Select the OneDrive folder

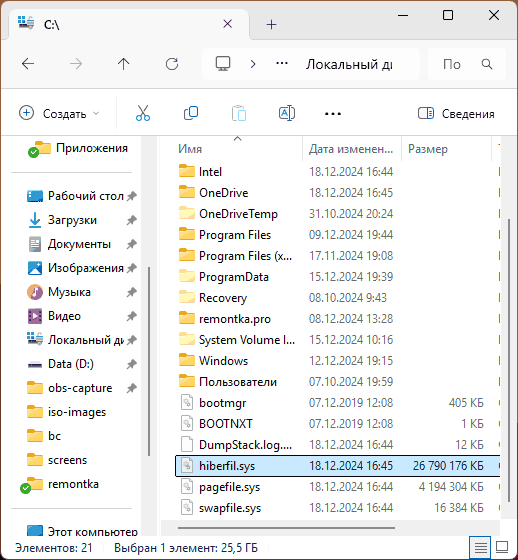(214, 193)
